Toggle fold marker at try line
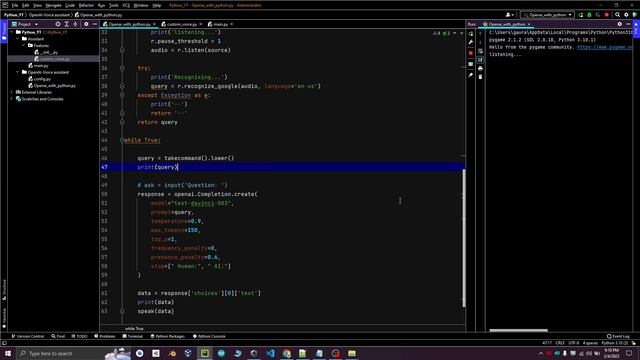Image resolution: width=640 pixels, height=360 pixels. (122, 68)
